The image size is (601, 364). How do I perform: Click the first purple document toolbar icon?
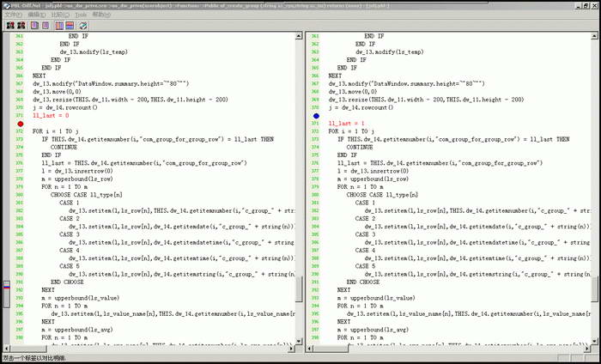click(x=34, y=26)
